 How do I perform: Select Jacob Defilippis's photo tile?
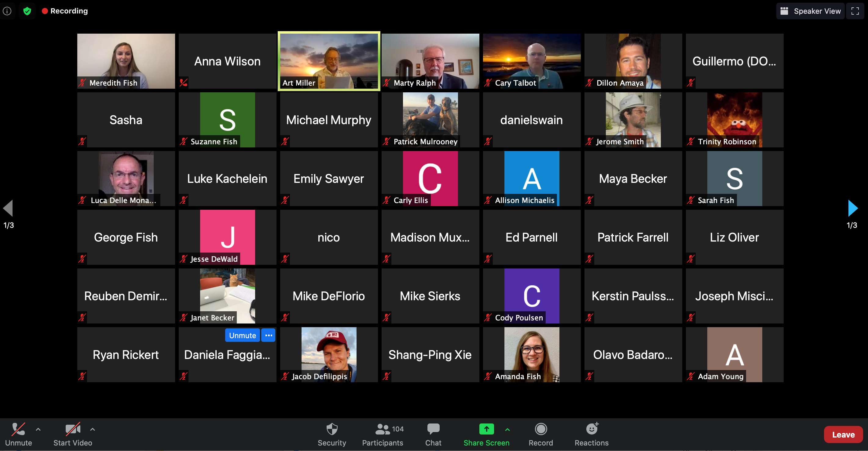pyautogui.click(x=329, y=354)
